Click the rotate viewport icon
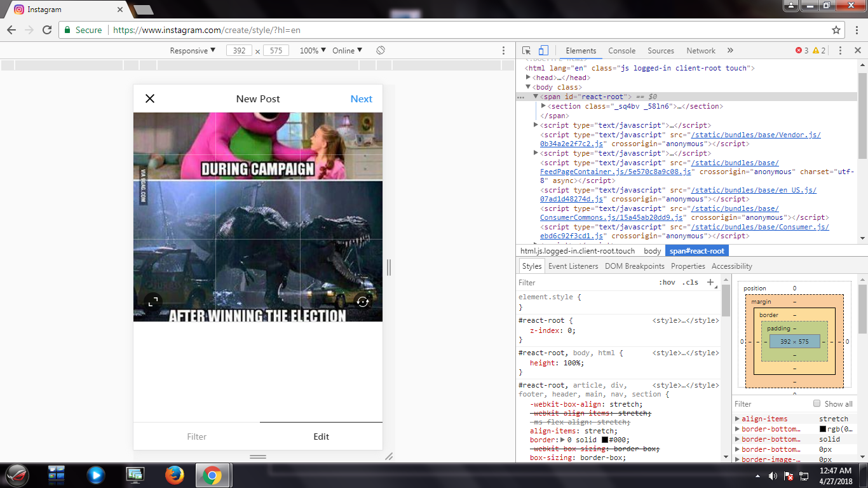Screen dimensions: 868x488 click(x=381, y=50)
